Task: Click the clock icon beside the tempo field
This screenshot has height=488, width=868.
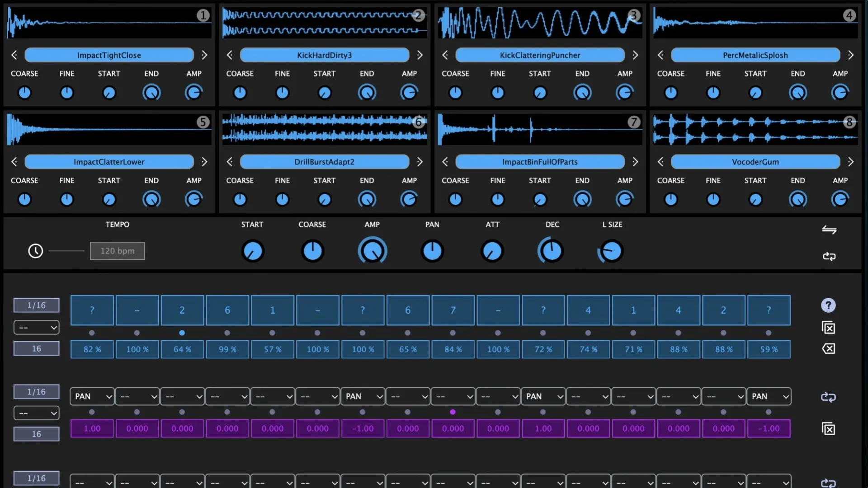Action: pyautogui.click(x=35, y=251)
